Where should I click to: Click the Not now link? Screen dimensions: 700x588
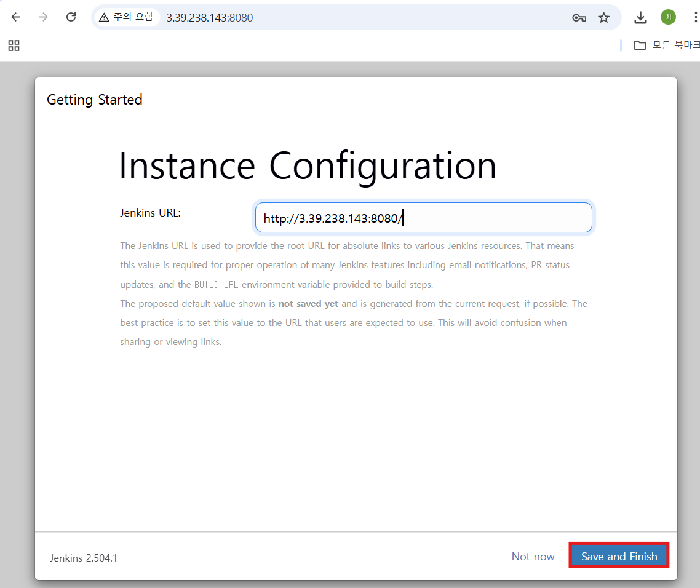click(533, 556)
